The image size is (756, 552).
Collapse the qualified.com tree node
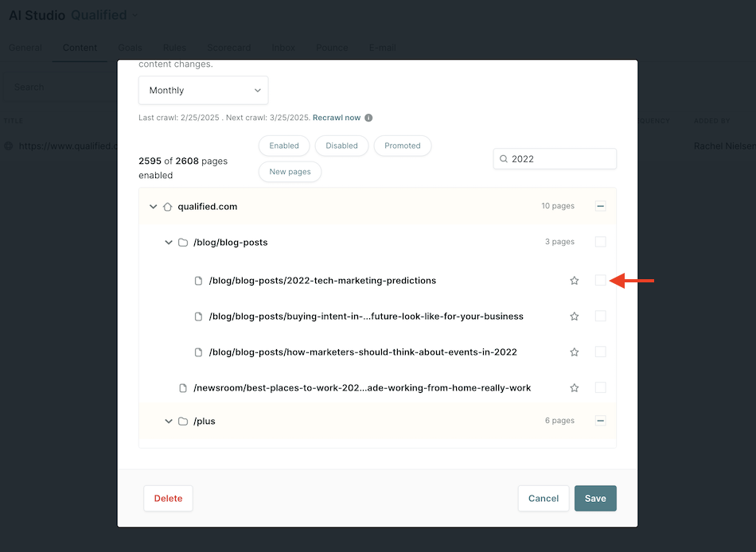(153, 206)
